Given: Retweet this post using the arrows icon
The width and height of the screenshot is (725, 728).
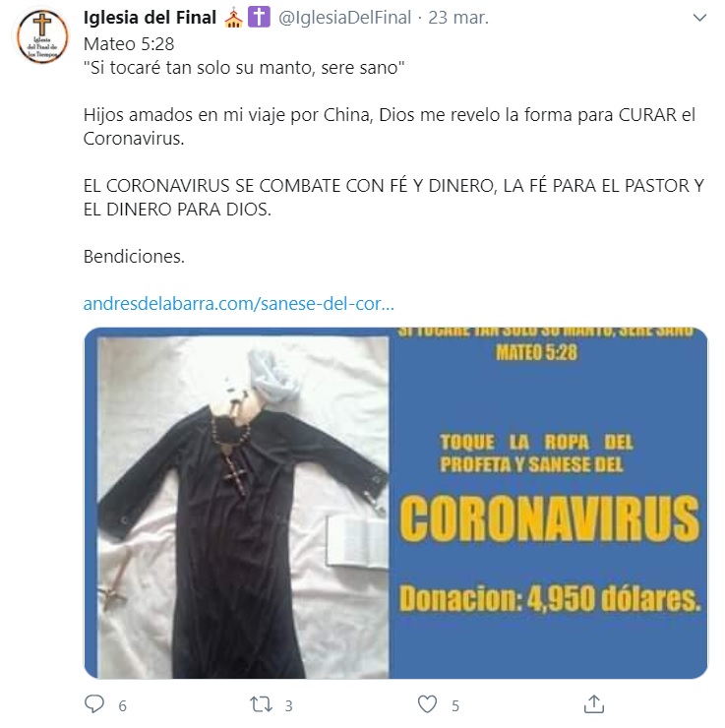Looking at the screenshot, I should coord(262,704).
